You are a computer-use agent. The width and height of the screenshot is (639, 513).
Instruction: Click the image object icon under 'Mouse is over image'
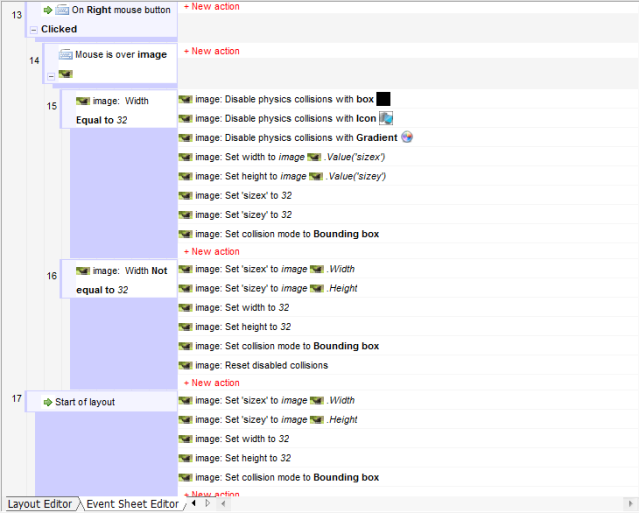point(66,74)
